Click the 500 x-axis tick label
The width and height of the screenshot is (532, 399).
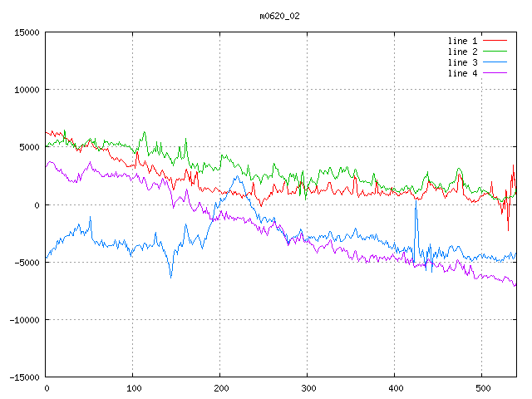(x=482, y=388)
